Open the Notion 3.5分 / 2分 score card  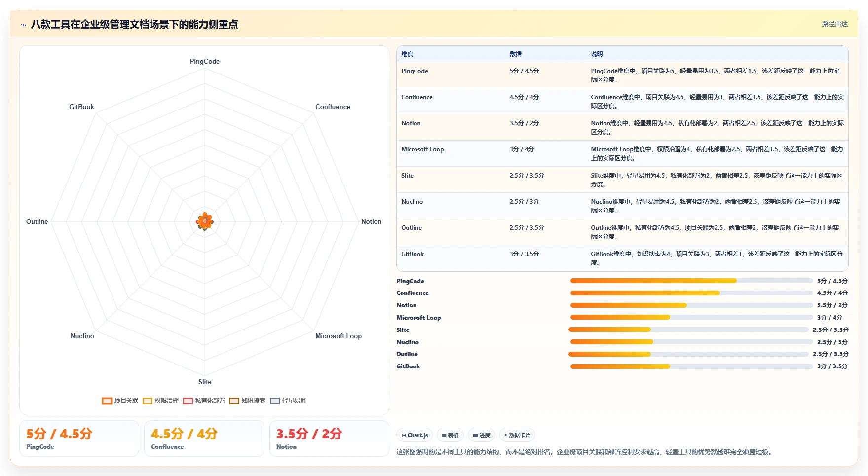[x=329, y=439]
